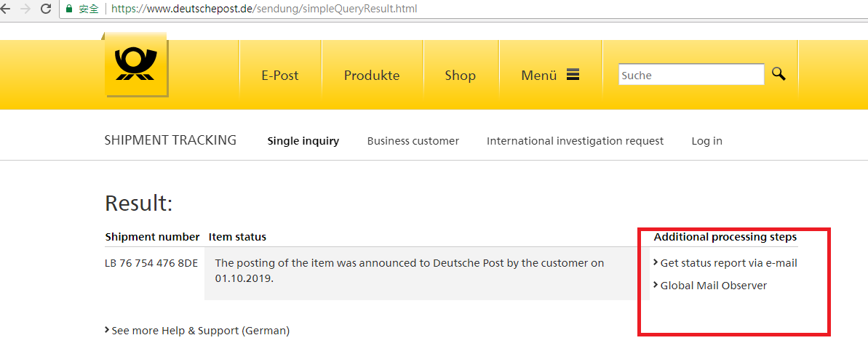Click the browser reload icon
The height and width of the screenshot is (359, 868).
[46, 8]
